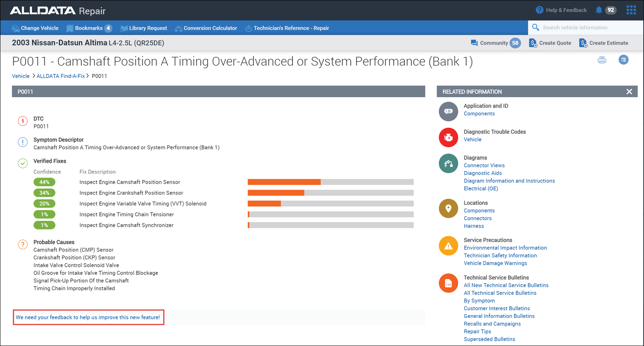This screenshot has width=644, height=346.
Task: Close the Related Information panel
Action: coord(629,92)
